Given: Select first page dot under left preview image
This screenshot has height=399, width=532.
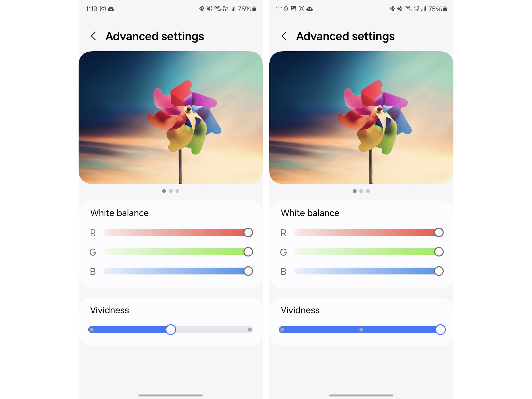Looking at the screenshot, I should point(164,191).
